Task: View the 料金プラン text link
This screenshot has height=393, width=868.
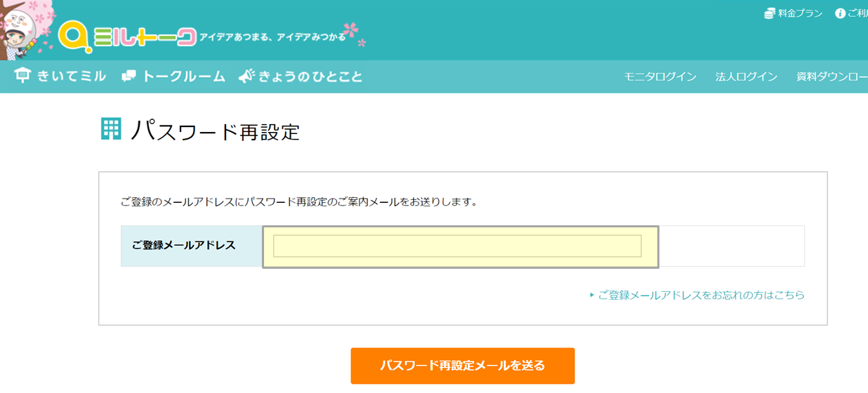Action: (x=800, y=13)
